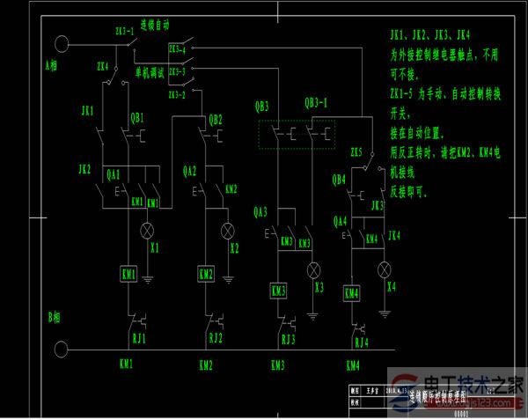Select the QB1 stop button label
Screen dimensions: 528x420
pyautogui.click(x=137, y=118)
